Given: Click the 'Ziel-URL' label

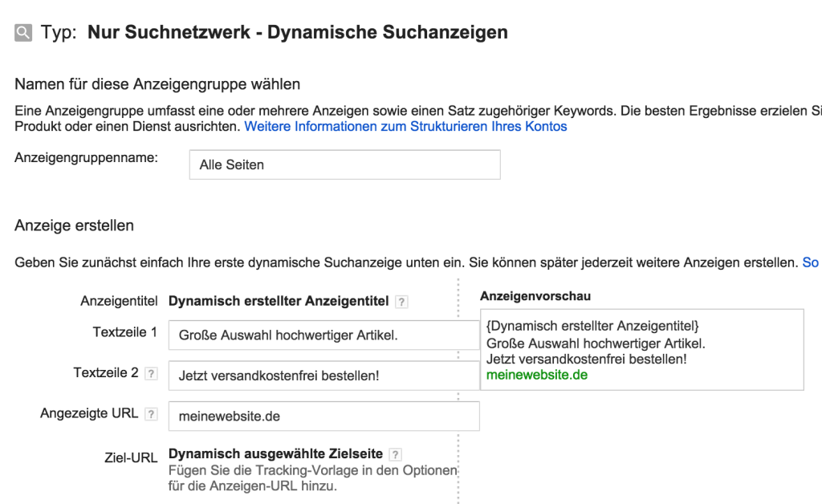Looking at the screenshot, I should coord(131,458).
